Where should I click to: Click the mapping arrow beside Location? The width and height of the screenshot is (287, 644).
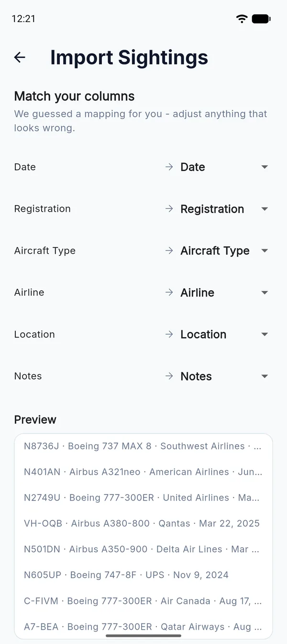169,334
